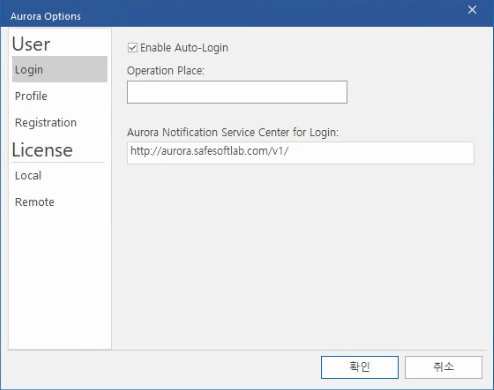The height and width of the screenshot is (390, 494).
Task: Click the Notification Service Center URL field
Action: (300, 153)
